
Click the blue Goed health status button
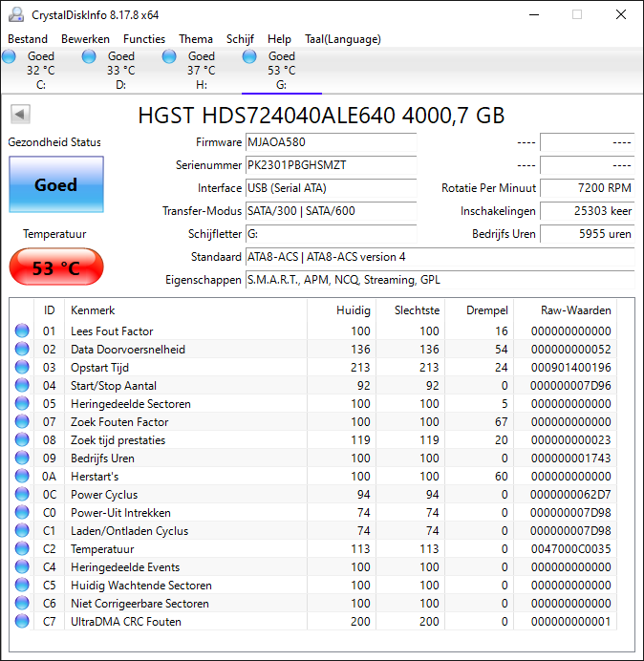coord(56,184)
